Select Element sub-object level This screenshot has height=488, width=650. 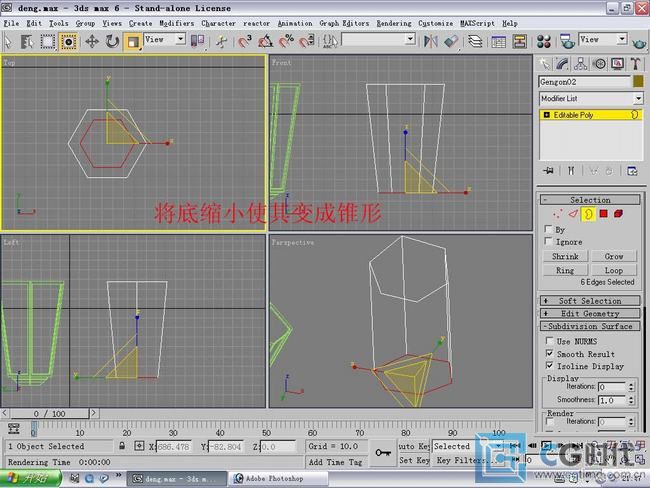618,214
